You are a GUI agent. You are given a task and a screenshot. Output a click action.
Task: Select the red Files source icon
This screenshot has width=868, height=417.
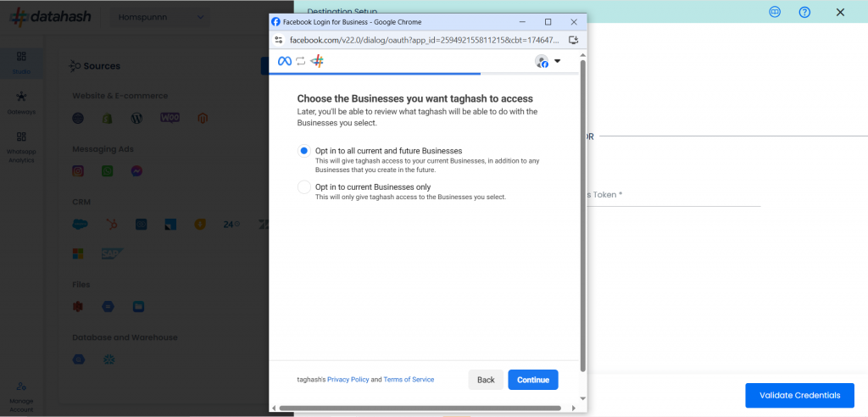[78, 306]
